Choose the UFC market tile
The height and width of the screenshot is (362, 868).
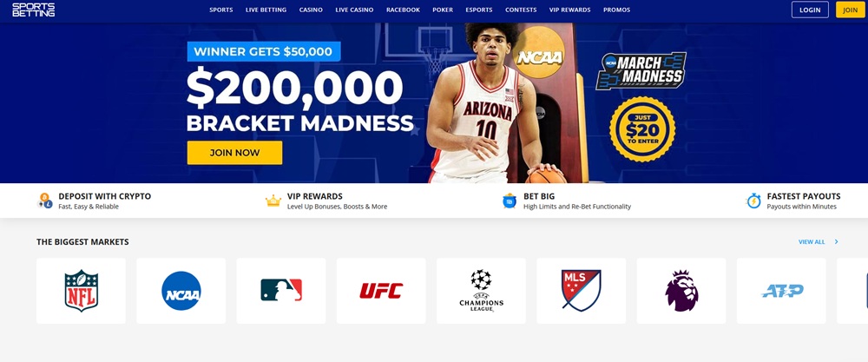click(x=381, y=291)
